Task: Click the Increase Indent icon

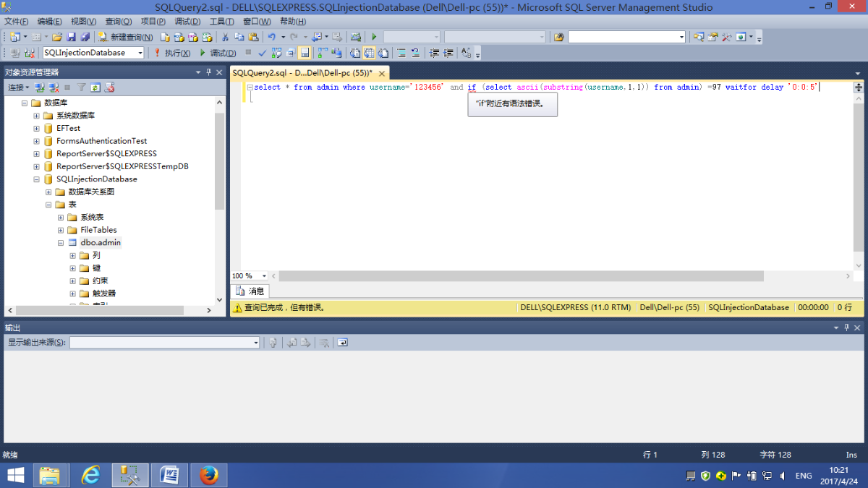Action: pyautogui.click(x=448, y=53)
